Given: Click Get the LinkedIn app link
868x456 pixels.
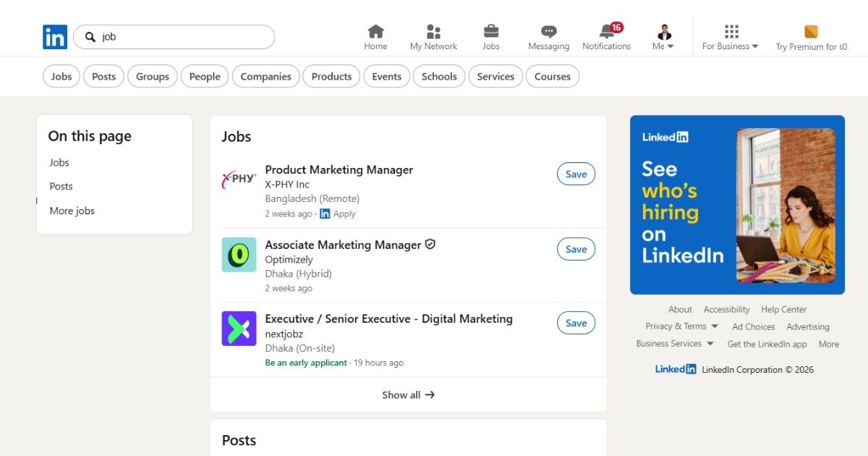Looking at the screenshot, I should [767, 345].
